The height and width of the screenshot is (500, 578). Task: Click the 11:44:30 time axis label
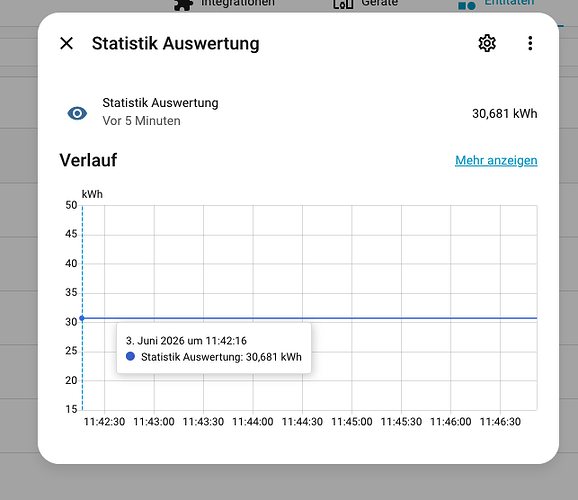click(x=302, y=422)
